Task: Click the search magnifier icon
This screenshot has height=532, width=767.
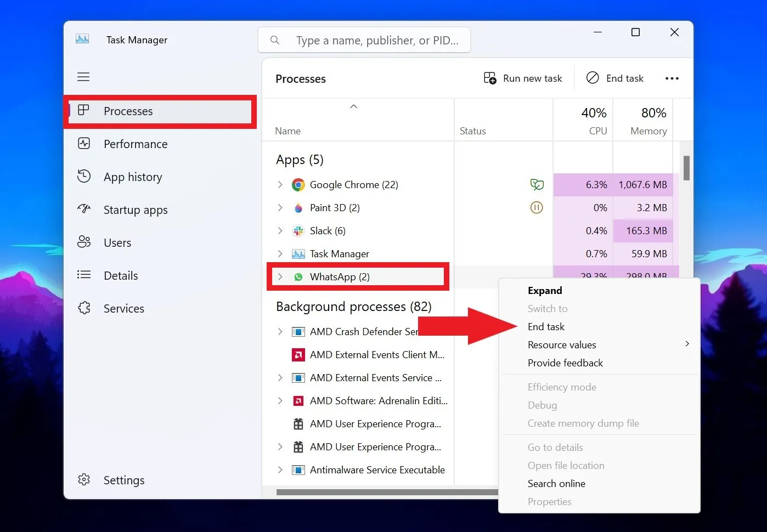Action: [275, 40]
